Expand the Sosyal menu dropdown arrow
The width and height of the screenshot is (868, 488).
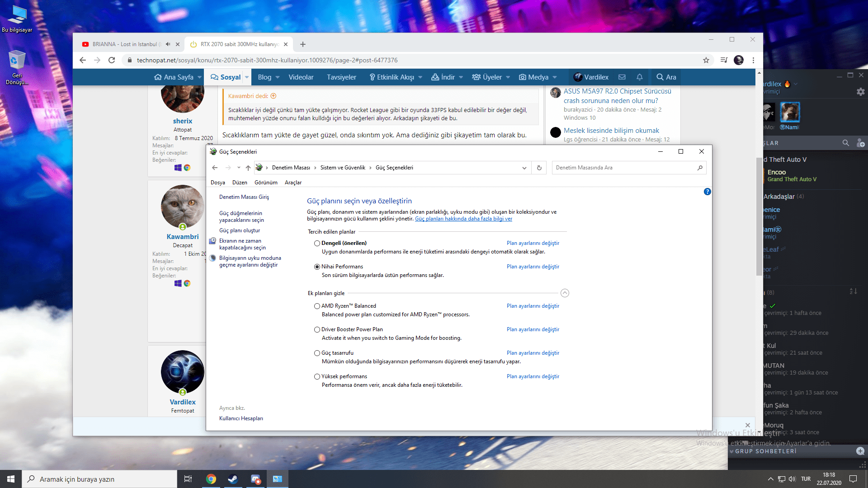(247, 77)
